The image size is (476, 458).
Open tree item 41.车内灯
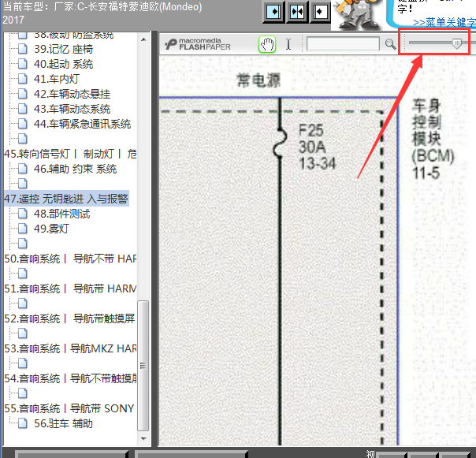(x=57, y=79)
